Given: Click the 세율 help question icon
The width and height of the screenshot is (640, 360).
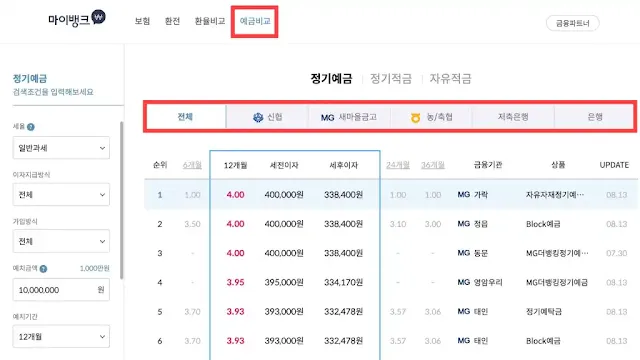Looking at the screenshot, I should pos(31,127).
